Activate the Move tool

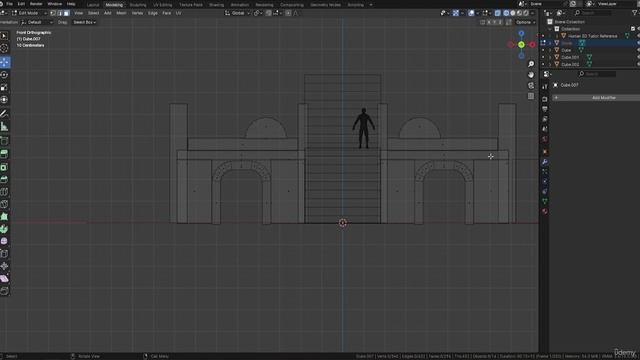pyautogui.click(x=4, y=62)
